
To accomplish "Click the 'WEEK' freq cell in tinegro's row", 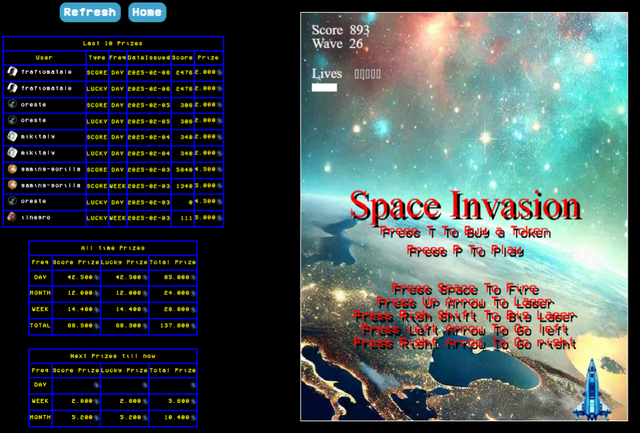I will click(118, 218).
